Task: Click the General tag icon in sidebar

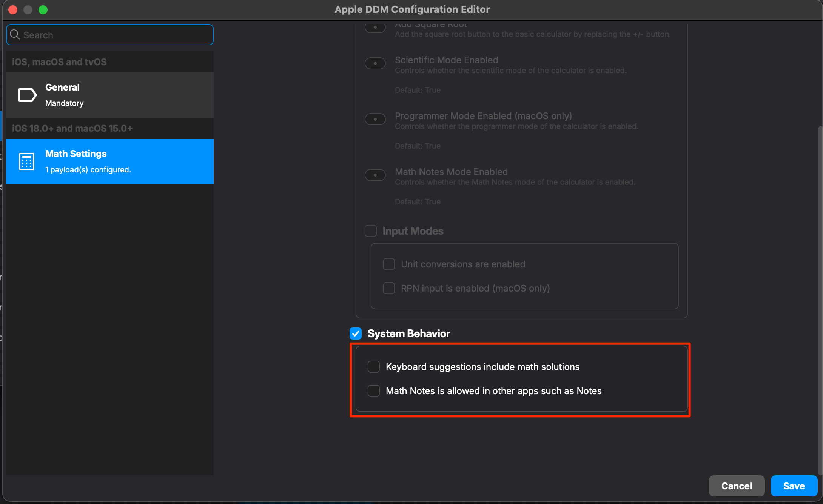Action: click(27, 95)
